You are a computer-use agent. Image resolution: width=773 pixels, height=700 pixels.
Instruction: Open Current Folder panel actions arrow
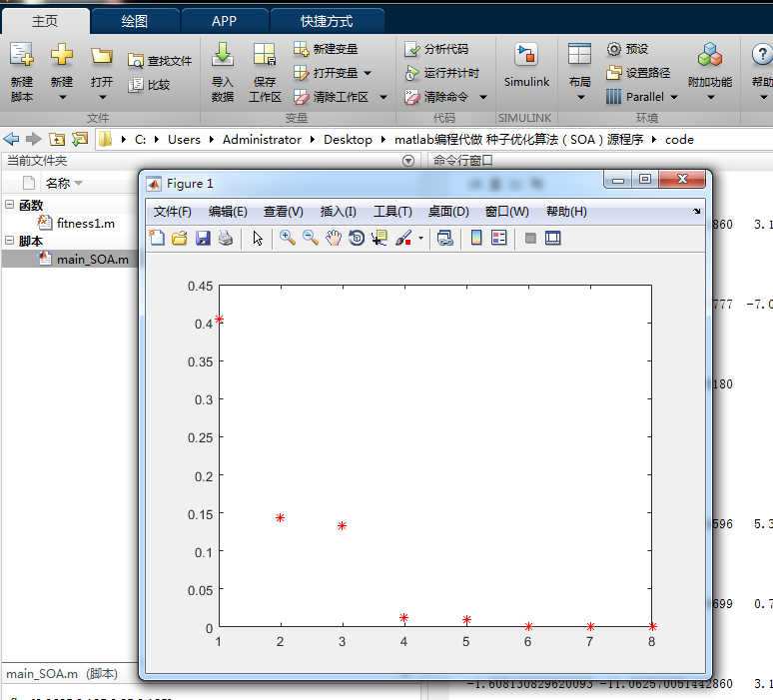click(x=408, y=161)
